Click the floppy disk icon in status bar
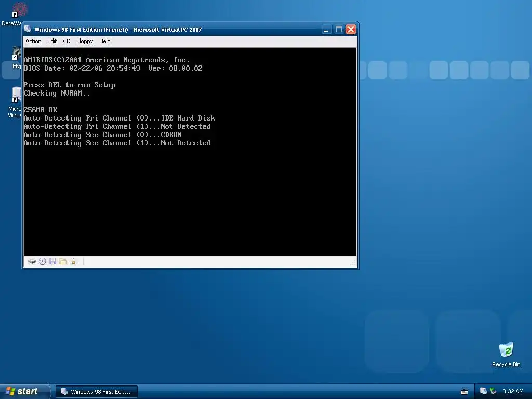This screenshot has height=399, width=532. click(52, 261)
